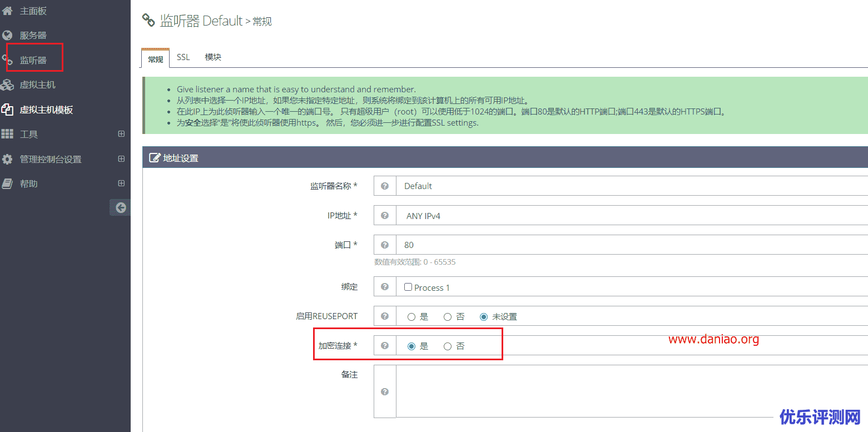
Task: Open help tooltip for IP地址
Action: click(384, 215)
